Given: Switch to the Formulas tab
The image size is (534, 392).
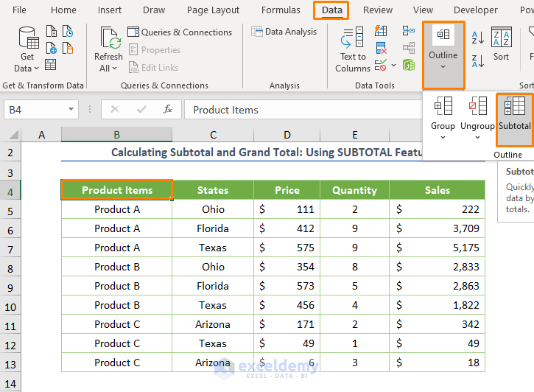Looking at the screenshot, I should pos(281,10).
